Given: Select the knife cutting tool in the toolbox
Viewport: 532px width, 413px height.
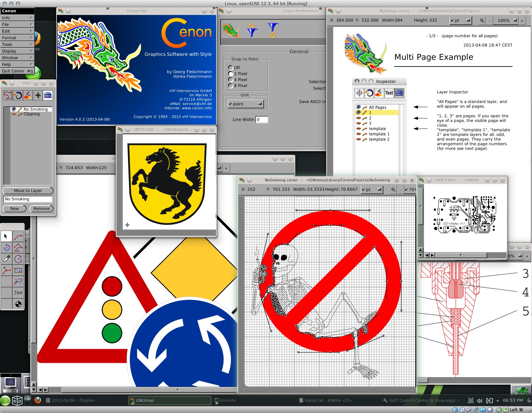Looking at the screenshot, I should point(7,259).
